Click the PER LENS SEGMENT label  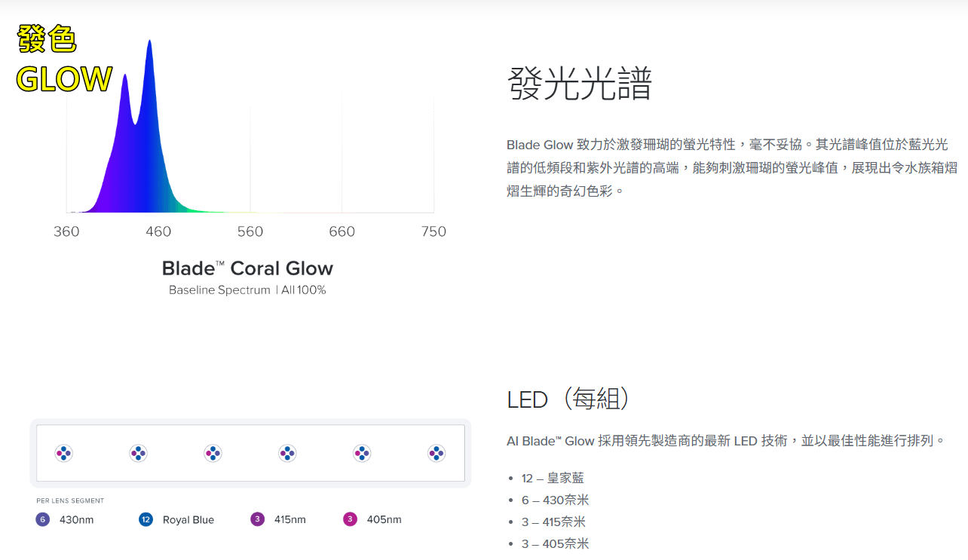70,500
